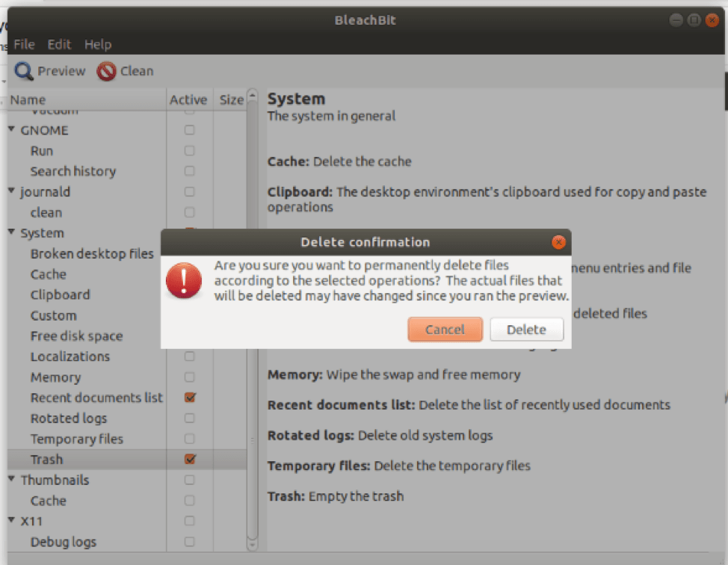
Task: Collapse the GNOME tree group
Action: point(12,129)
